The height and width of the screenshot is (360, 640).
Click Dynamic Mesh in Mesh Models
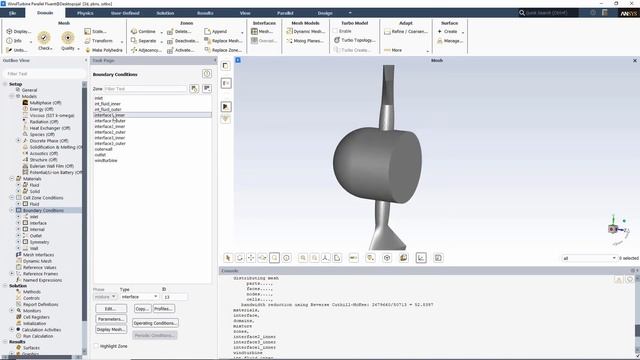click(x=305, y=31)
